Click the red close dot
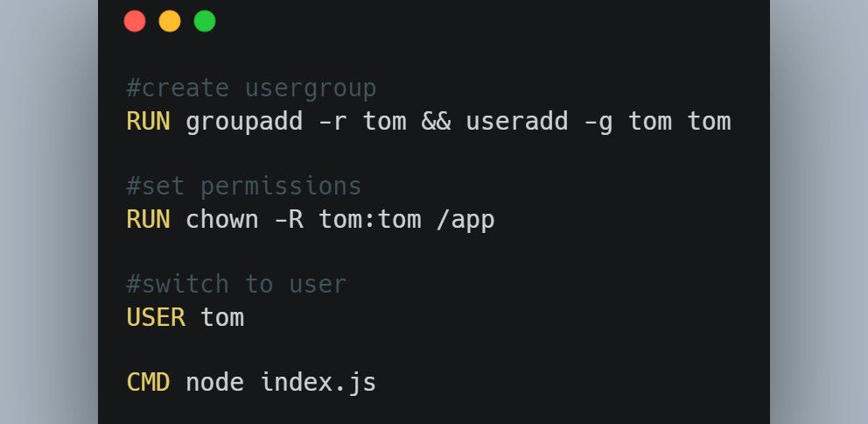Image resolution: width=868 pixels, height=424 pixels. pos(135,21)
